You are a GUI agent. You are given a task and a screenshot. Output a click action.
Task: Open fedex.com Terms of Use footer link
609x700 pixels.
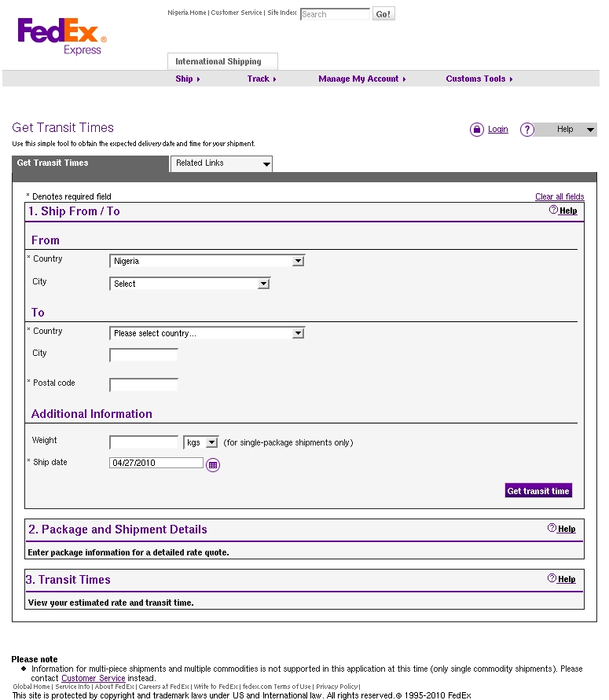(277, 687)
